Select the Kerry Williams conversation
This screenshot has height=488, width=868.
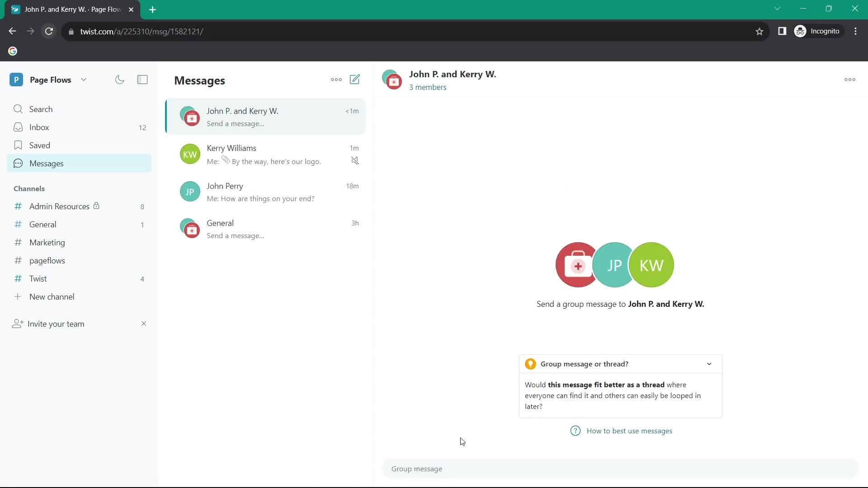(x=268, y=155)
